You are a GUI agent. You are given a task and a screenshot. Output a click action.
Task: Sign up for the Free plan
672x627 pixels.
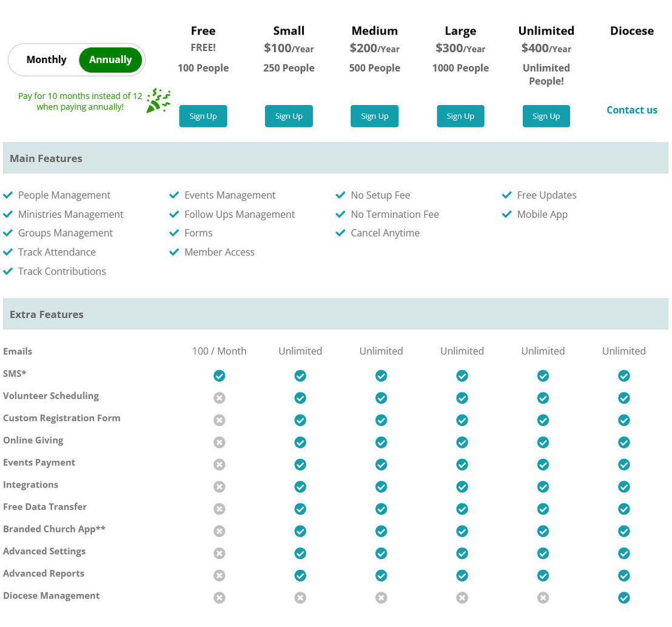tap(203, 116)
